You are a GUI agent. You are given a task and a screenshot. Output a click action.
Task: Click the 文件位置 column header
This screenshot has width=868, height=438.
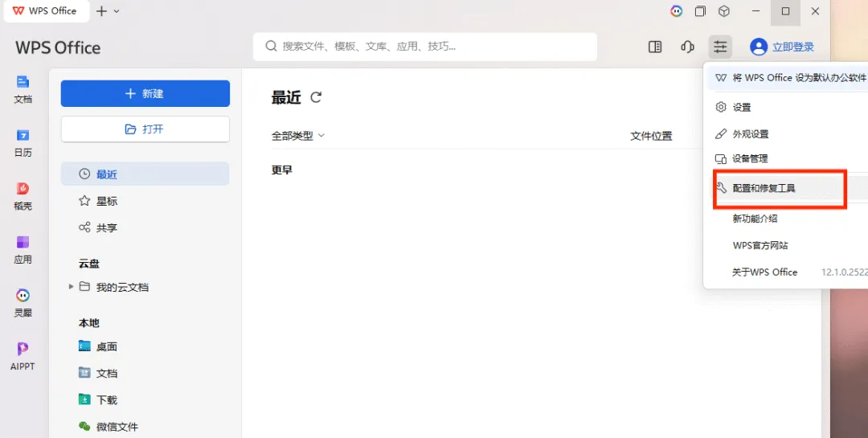[651, 136]
